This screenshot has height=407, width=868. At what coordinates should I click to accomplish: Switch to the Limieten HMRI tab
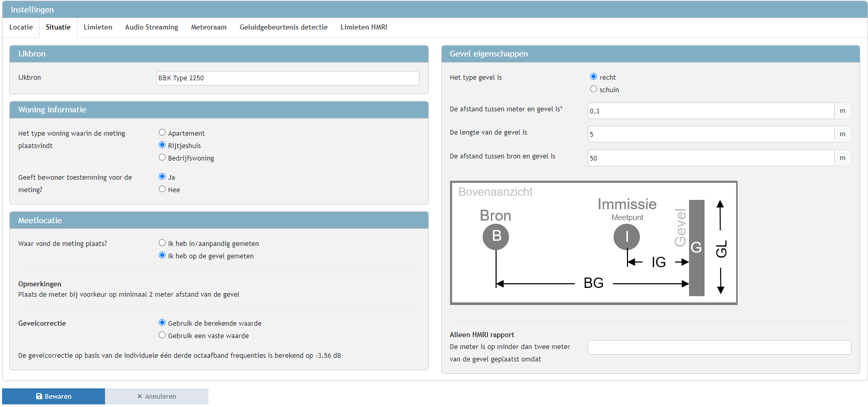click(x=364, y=27)
